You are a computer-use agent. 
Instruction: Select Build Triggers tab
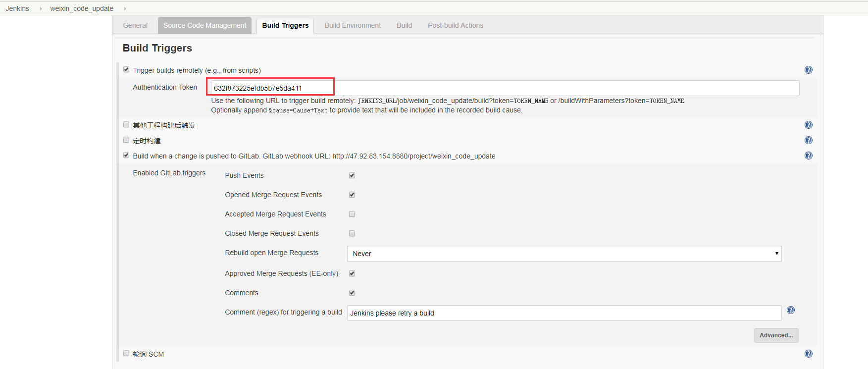click(x=285, y=25)
